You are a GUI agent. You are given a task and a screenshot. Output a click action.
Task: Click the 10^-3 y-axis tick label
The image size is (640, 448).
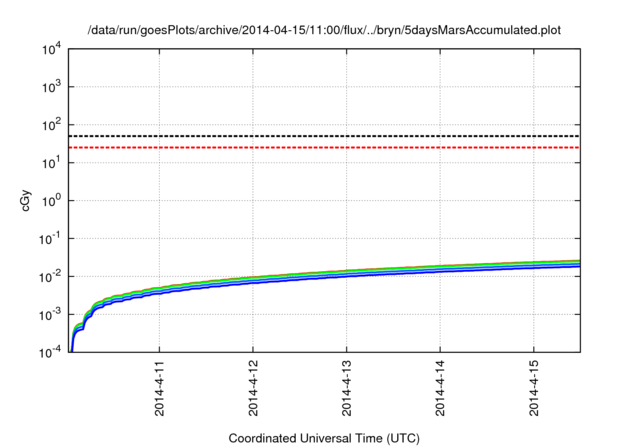coord(50,315)
